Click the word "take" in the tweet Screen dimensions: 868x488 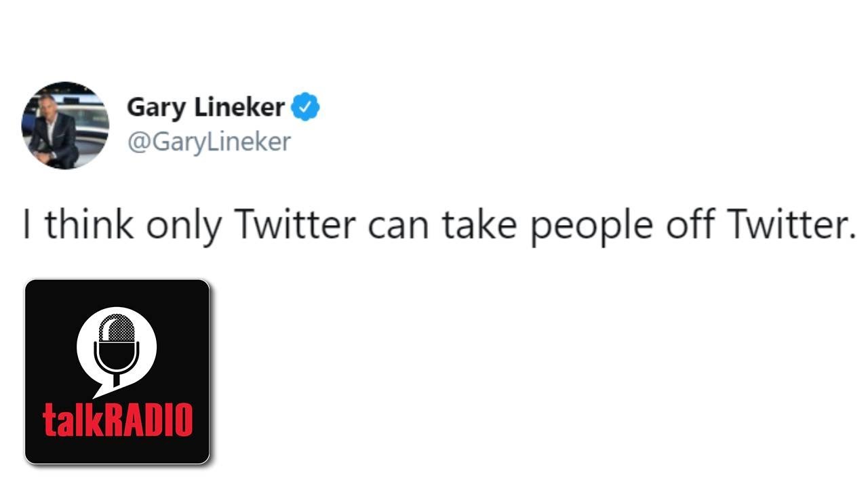[x=479, y=225]
